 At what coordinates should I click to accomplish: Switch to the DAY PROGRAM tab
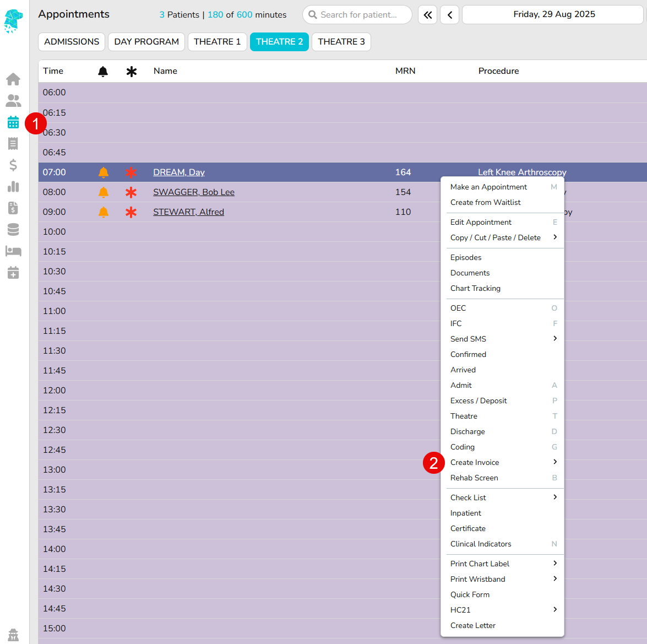pyautogui.click(x=146, y=42)
